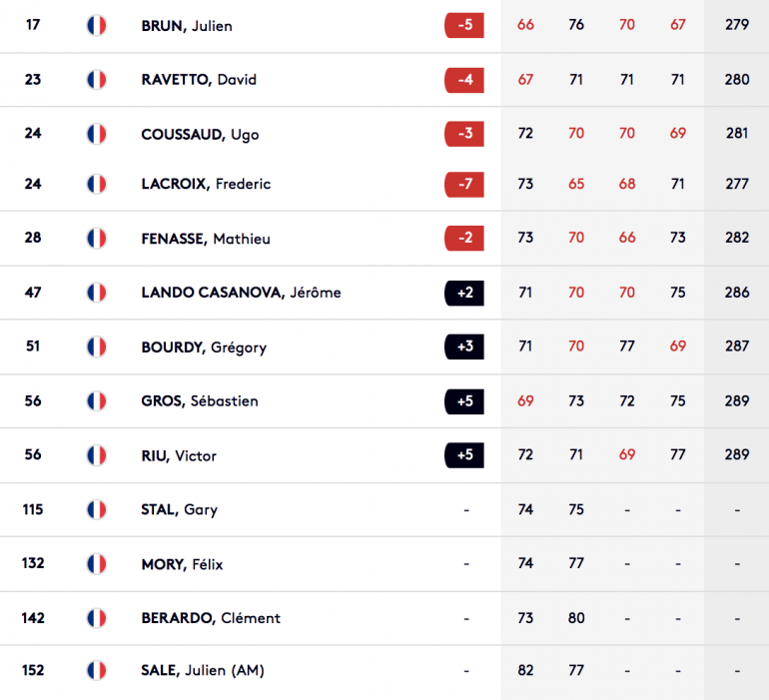This screenshot has width=769, height=700.
Task: Click the round score 82 for Sale
Action: pyautogui.click(x=525, y=670)
